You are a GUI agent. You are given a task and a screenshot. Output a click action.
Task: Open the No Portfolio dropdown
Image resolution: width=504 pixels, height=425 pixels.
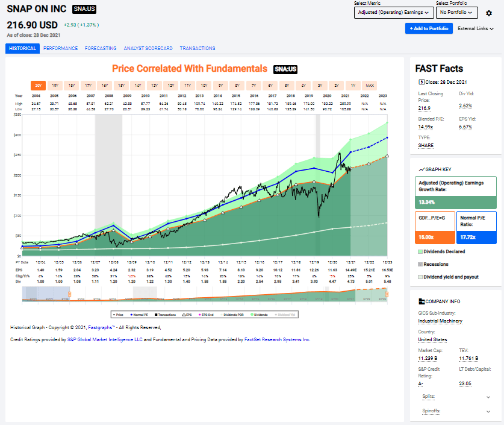tap(457, 13)
